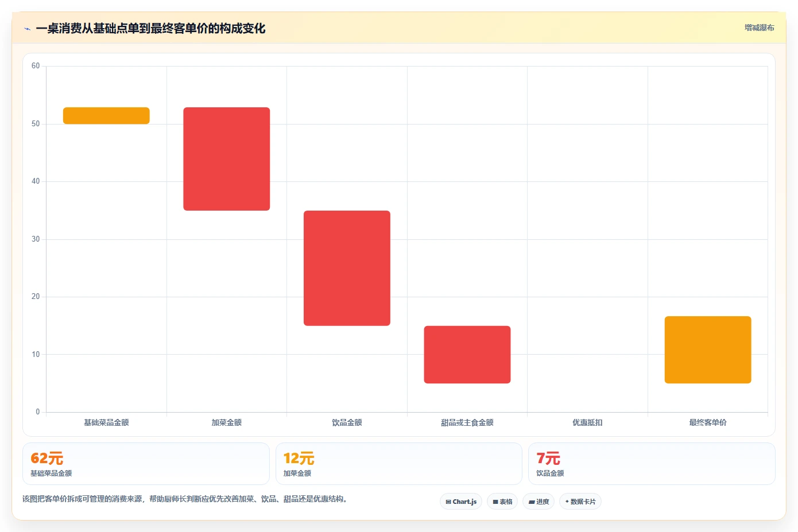
Task: Click the 7元 饮品金额 data card
Action: point(652,464)
